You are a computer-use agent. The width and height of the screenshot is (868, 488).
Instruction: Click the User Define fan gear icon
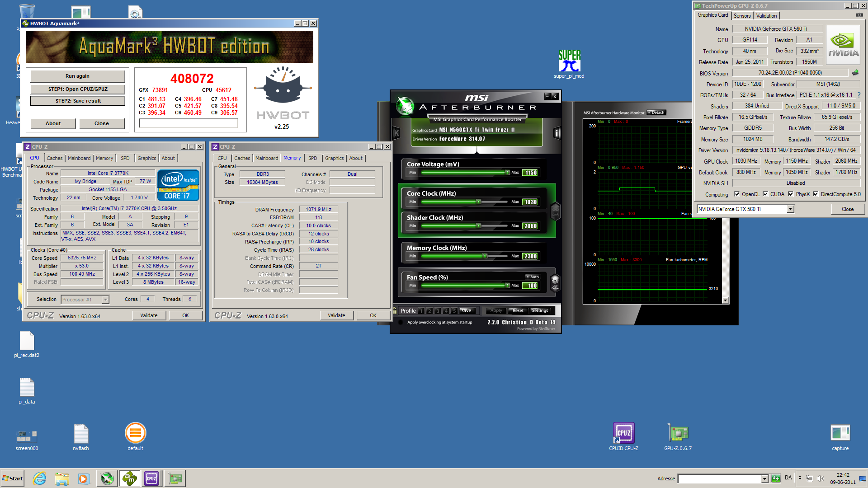point(555,282)
